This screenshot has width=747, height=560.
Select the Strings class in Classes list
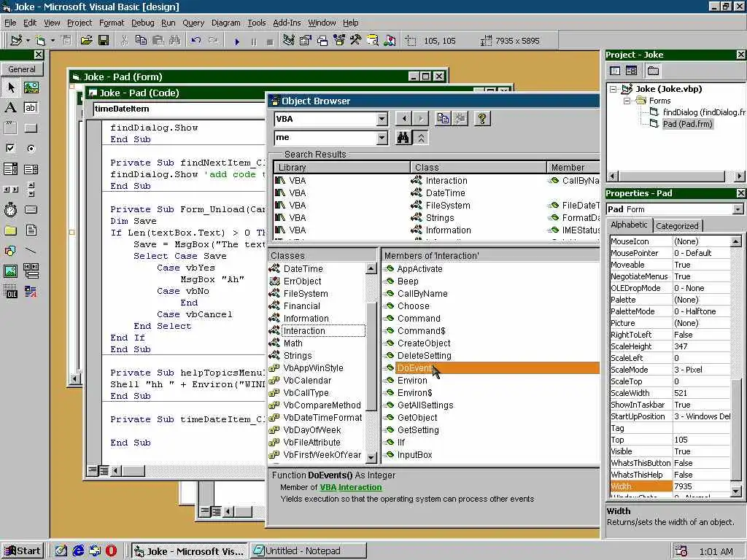(x=298, y=356)
